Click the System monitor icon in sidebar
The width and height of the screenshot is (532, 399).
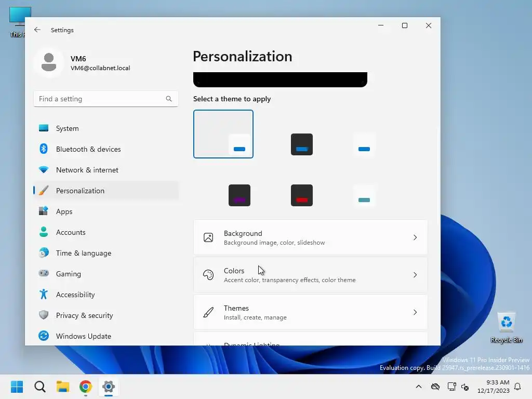[x=44, y=128]
